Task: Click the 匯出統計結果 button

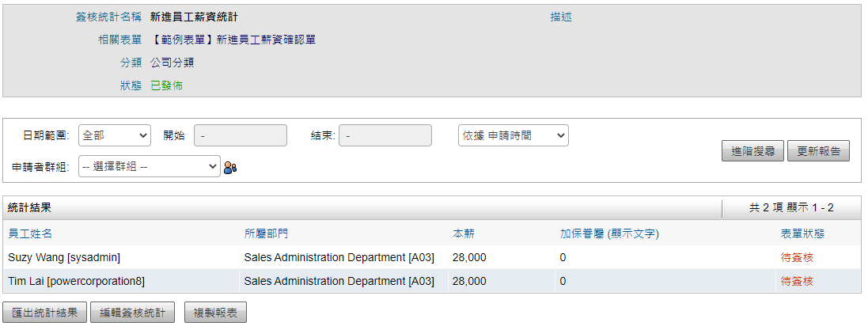Action: pyautogui.click(x=45, y=313)
